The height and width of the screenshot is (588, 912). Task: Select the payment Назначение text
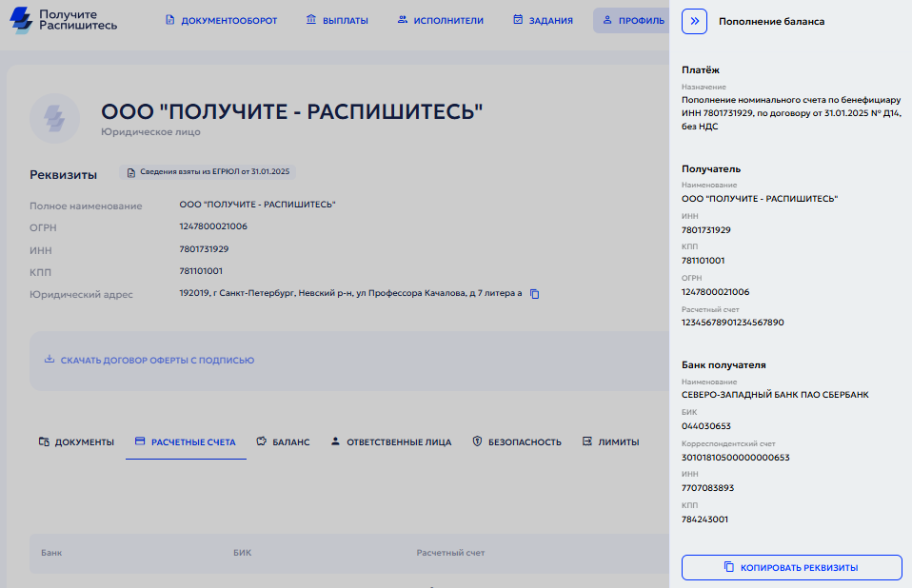click(x=791, y=113)
